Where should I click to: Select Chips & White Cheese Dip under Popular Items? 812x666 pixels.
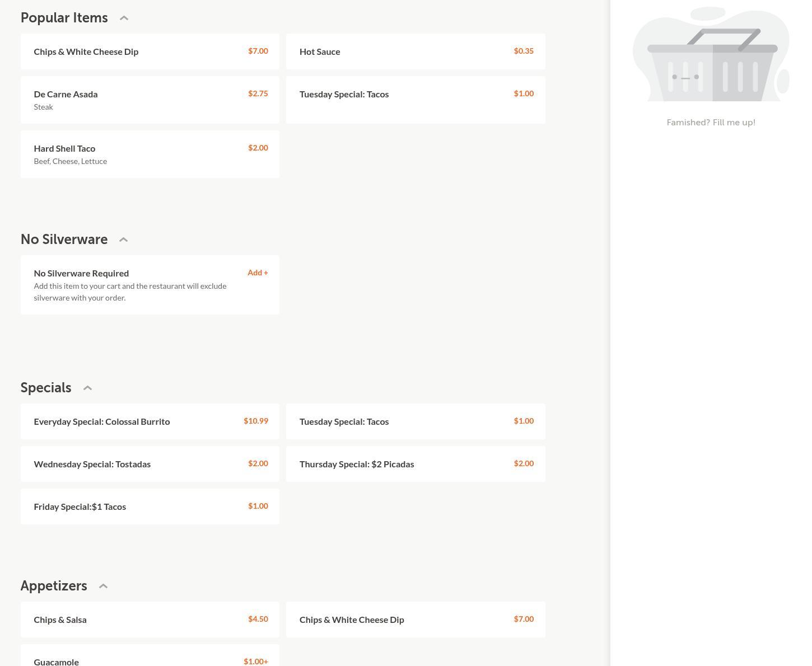coord(150,51)
